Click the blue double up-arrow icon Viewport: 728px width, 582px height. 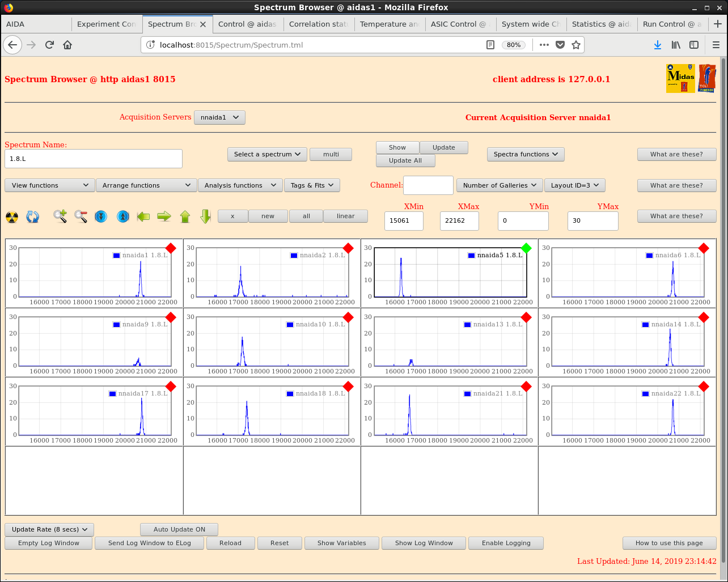click(123, 216)
